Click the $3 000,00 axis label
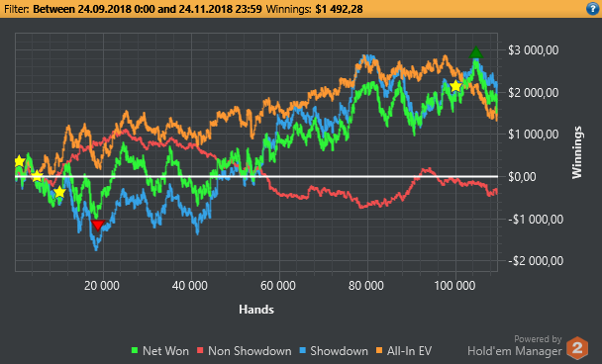The width and height of the screenshot is (602, 364). point(534,50)
